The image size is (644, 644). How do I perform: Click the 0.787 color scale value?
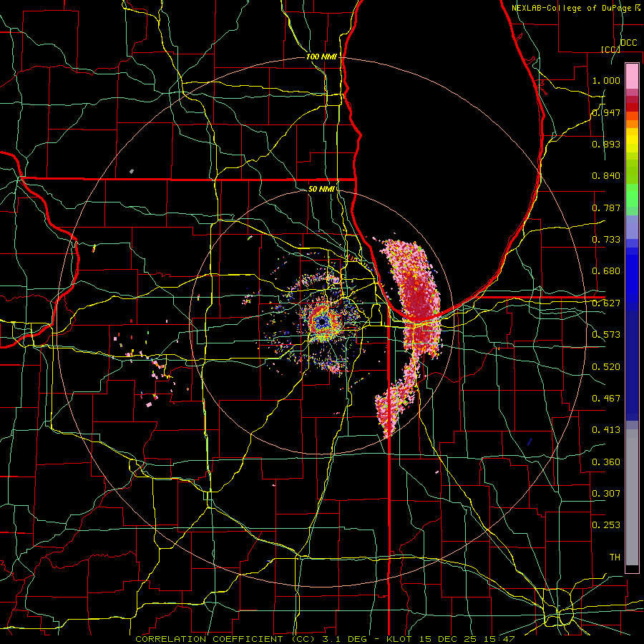coord(606,208)
